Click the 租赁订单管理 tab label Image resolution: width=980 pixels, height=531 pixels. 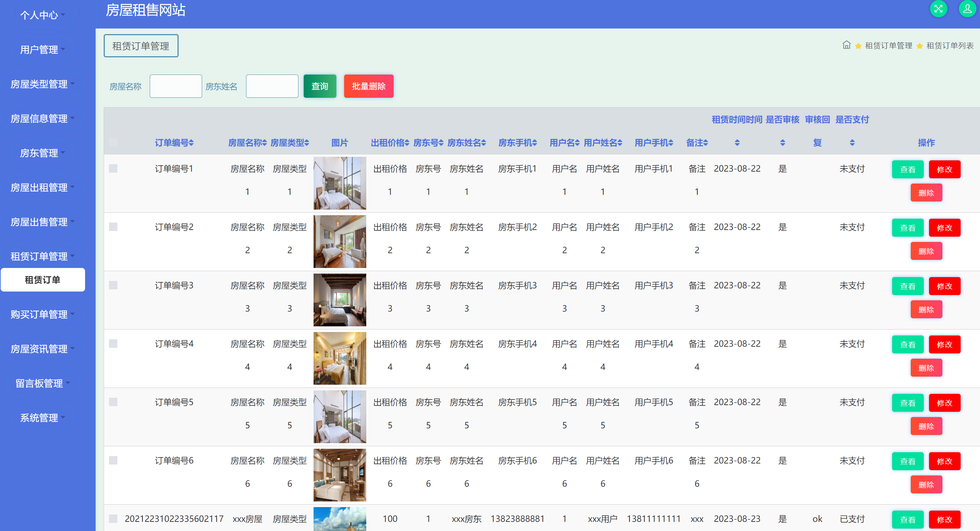141,46
